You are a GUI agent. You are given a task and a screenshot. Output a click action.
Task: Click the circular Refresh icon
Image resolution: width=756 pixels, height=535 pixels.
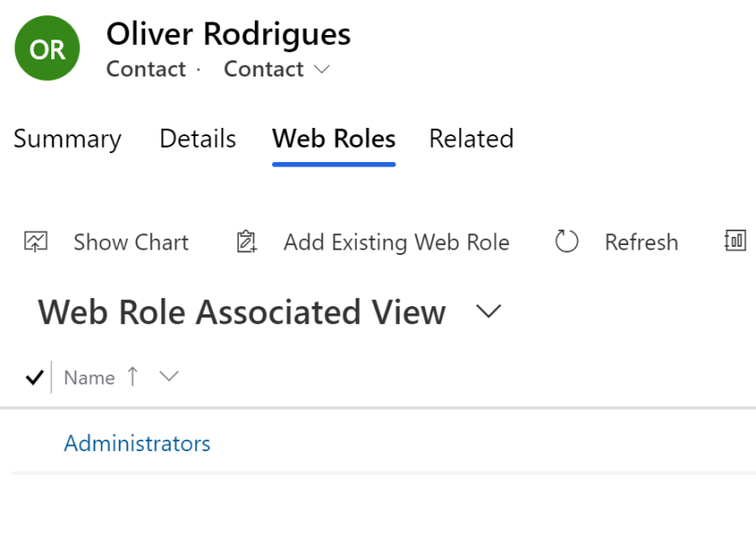point(566,241)
